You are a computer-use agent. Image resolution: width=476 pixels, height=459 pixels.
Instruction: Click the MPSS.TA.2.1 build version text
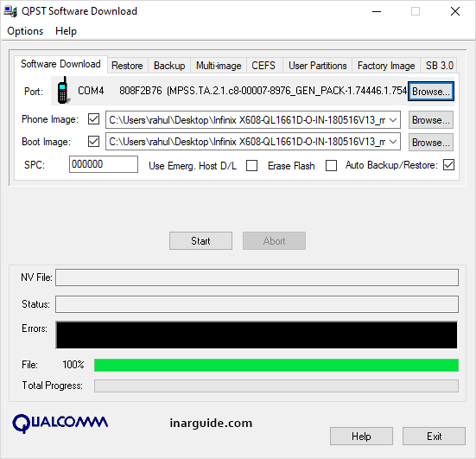[287, 91]
